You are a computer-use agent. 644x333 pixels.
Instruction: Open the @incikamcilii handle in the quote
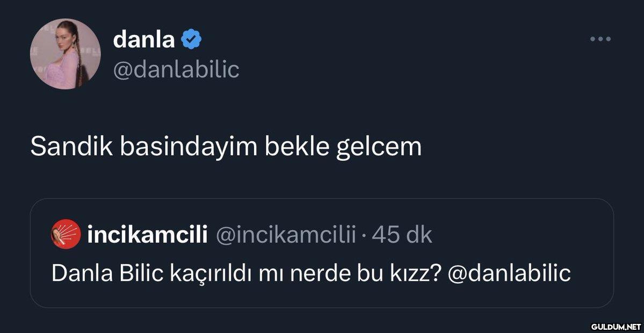285,235
